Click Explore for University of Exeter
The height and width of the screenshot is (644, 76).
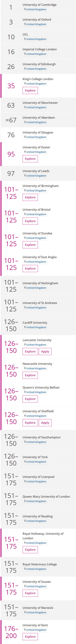point(30,159)
